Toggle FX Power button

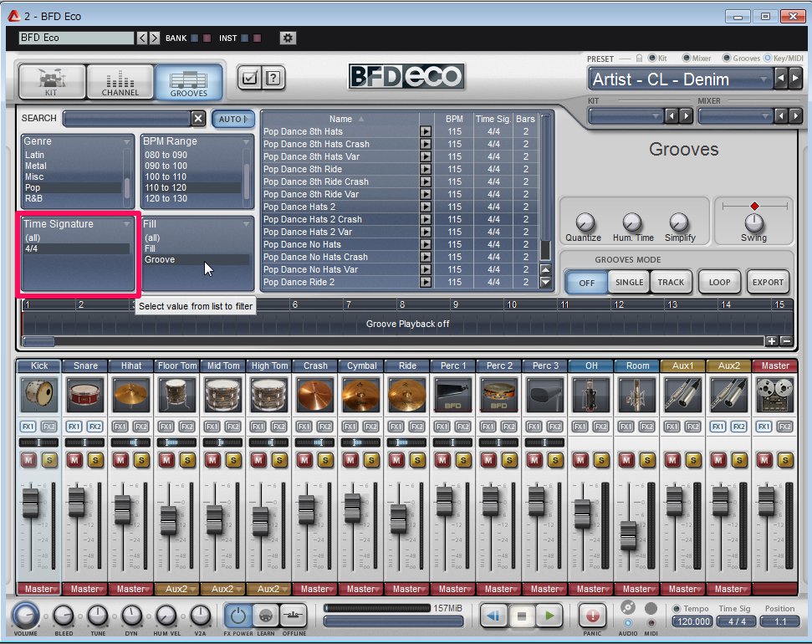(238, 616)
